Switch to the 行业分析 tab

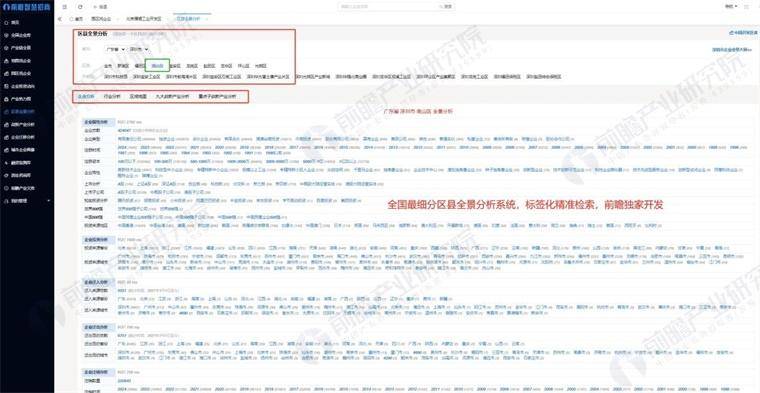[112, 96]
